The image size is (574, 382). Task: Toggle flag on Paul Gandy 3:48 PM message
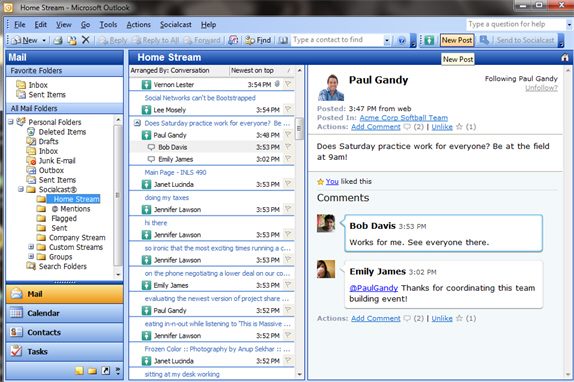tap(288, 135)
